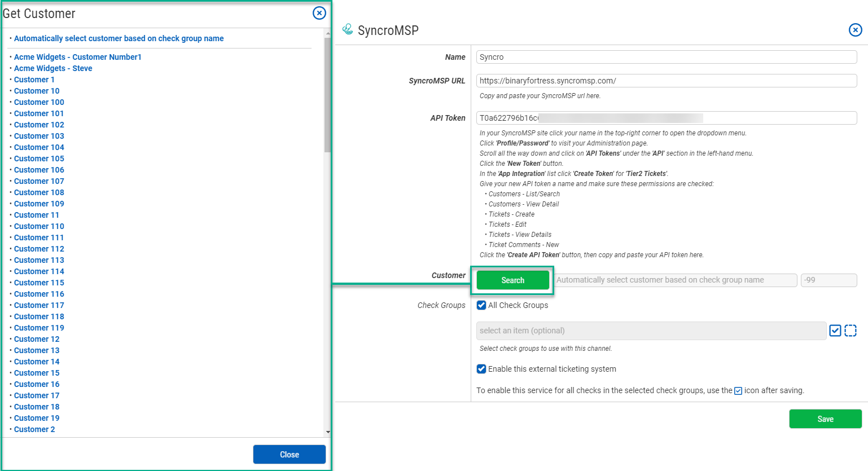The width and height of the screenshot is (868, 471).
Task: Click the SyncroMSP octopus logo icon
Action: [x=347, y=30]
